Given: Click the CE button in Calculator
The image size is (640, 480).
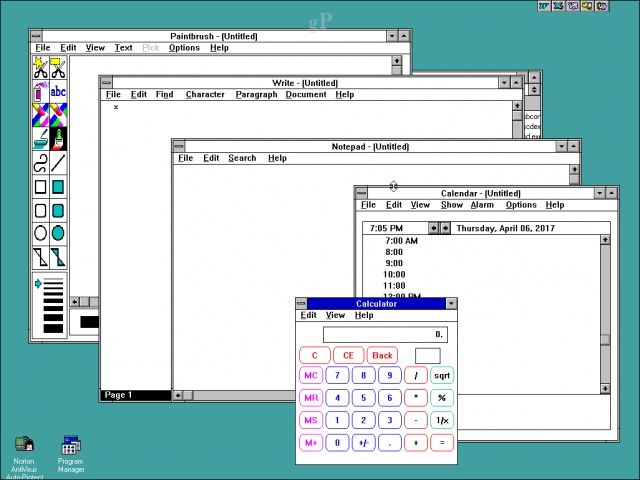Looking at the screenshot, I should pyautogui.click(x=348, y=356).
